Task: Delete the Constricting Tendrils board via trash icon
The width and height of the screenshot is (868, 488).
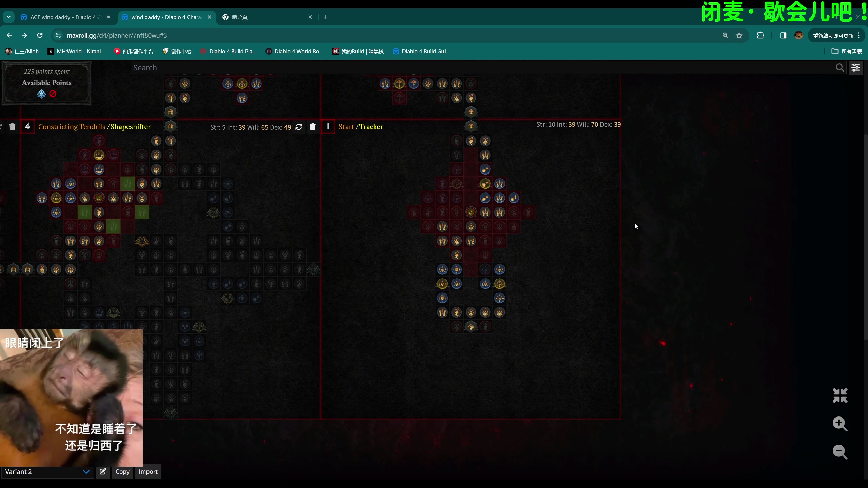Action: coord(313,127)
